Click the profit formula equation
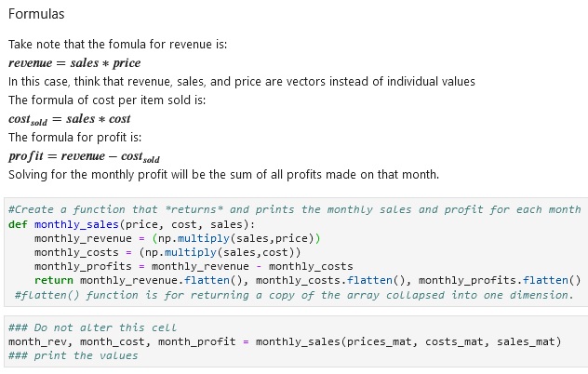This screenshot has height=374, width=588. [x=84, y=156]
